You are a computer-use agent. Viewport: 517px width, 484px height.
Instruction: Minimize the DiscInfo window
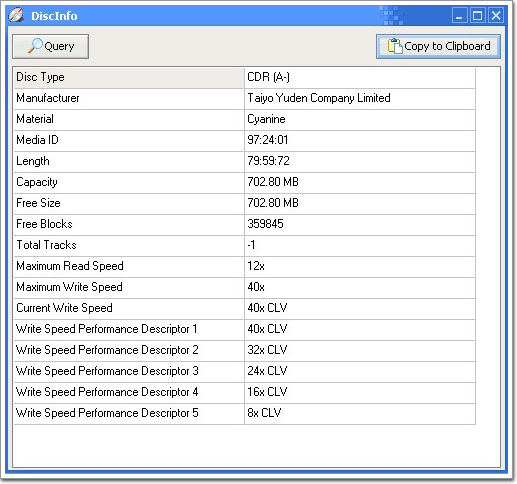(x=460, y=16)
